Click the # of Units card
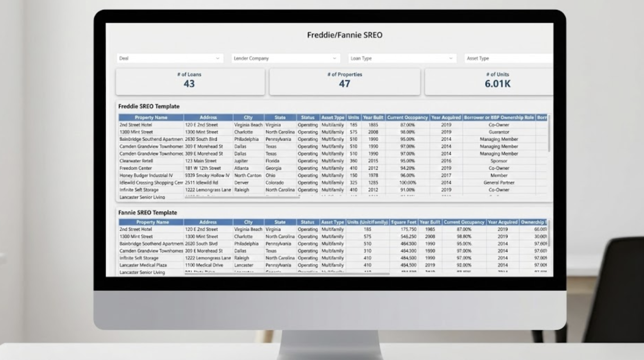Image resolution: width=644 pixels, height=360 pixels. (489, 82)
